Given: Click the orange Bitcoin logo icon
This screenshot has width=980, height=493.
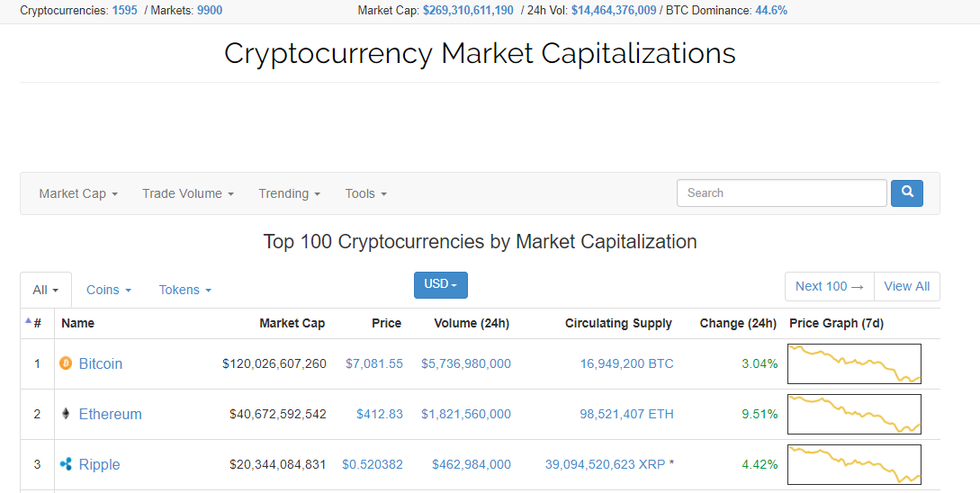Looking at the screenshot, I should [x=66, y=363].
